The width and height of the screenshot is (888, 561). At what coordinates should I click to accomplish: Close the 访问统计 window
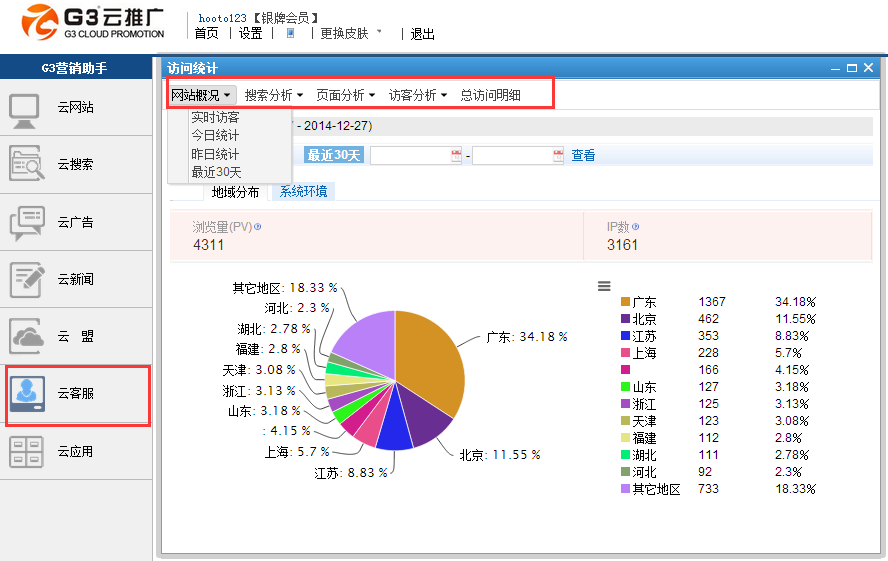869,68
